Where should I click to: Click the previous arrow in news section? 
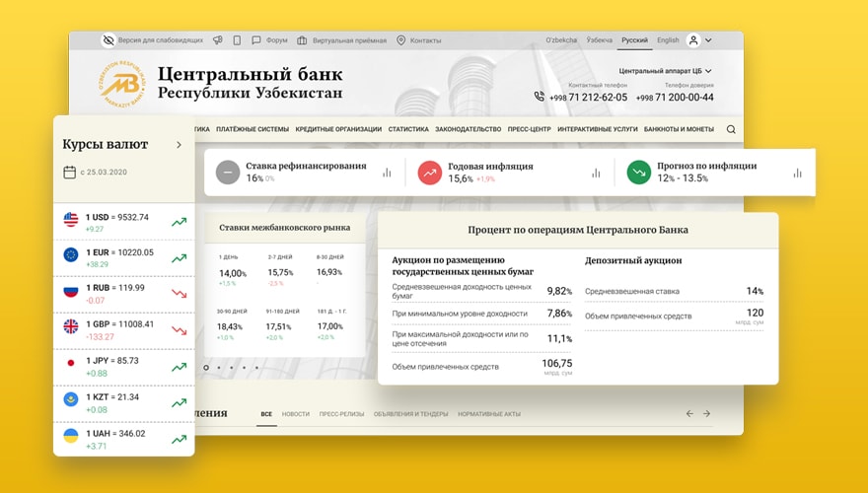click(689, 413)
